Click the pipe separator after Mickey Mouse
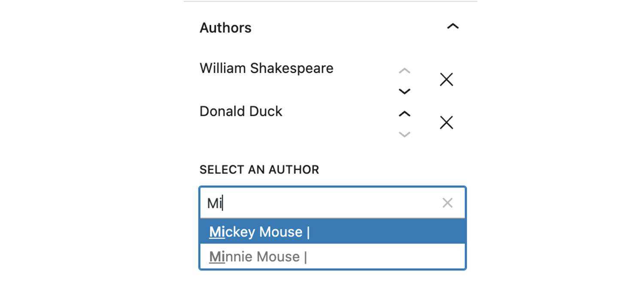Viewport: 644px width, 301px height. click(308, 232)
